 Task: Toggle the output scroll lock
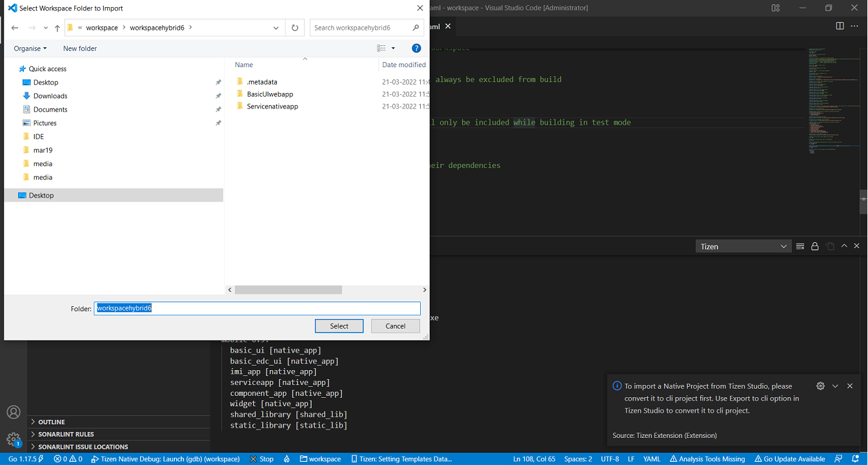coord(815,246)
